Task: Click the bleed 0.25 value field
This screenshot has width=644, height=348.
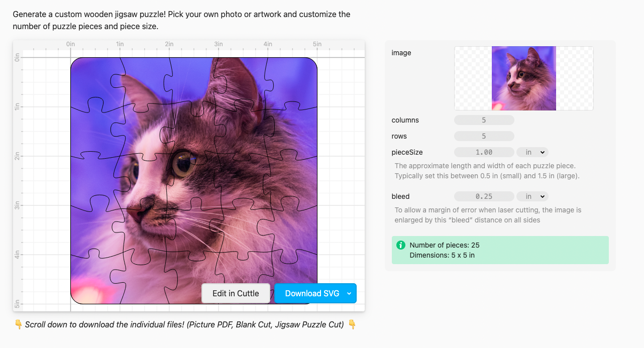Action: pyautogui.click(x=484, y=196)
